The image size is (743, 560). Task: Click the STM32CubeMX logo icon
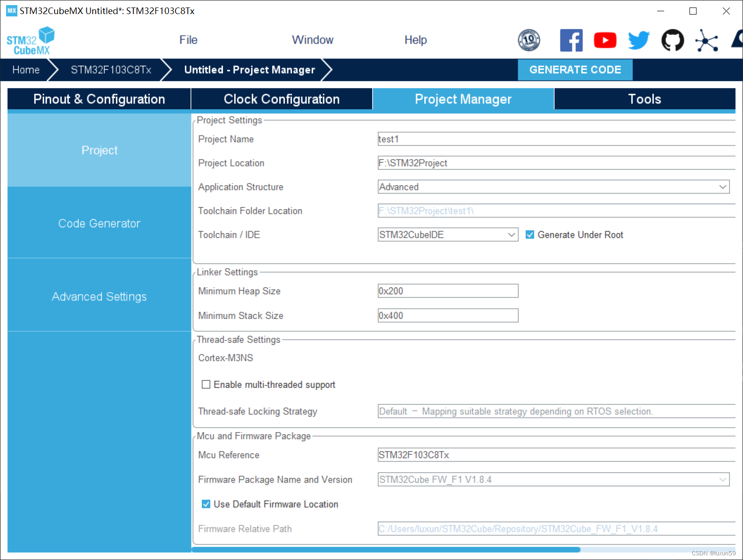pyautogui.click(x=31, y=41)
